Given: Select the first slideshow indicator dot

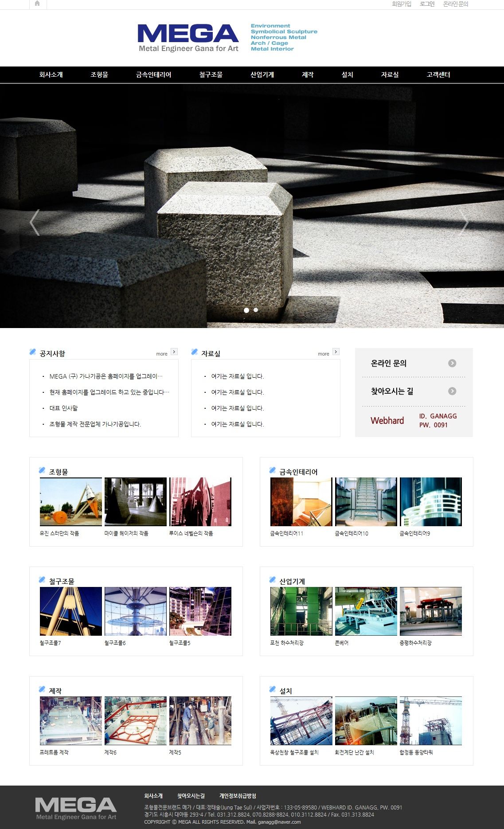Looking at the screenshot, I should 246,310.
